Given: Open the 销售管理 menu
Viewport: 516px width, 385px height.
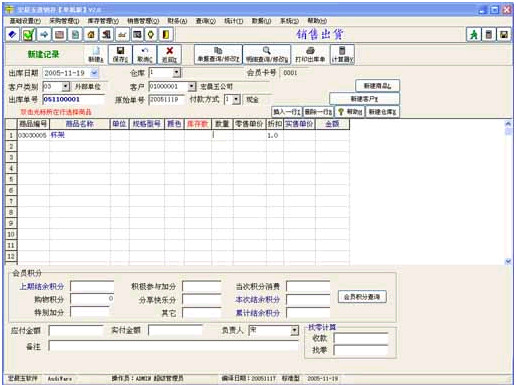Looking at the screenshot, I should [143, 21].
